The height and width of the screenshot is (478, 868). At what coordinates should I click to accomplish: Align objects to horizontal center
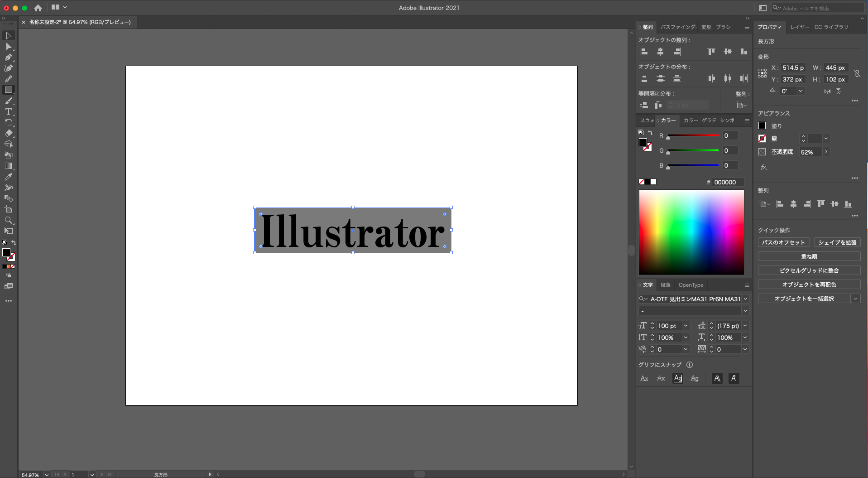[x=660, y=52]
